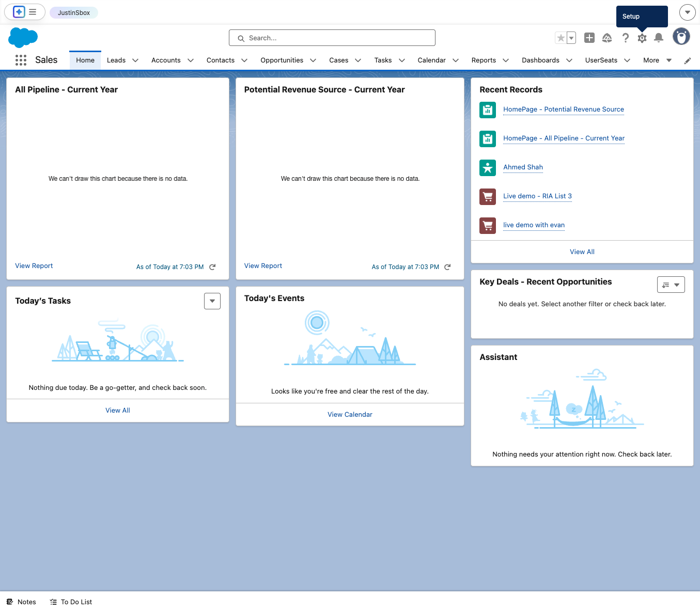Viewport: 700px width, 612px height.
Task: Open the Opportunities tab chevron menu
Action: [x=313, y=60]
